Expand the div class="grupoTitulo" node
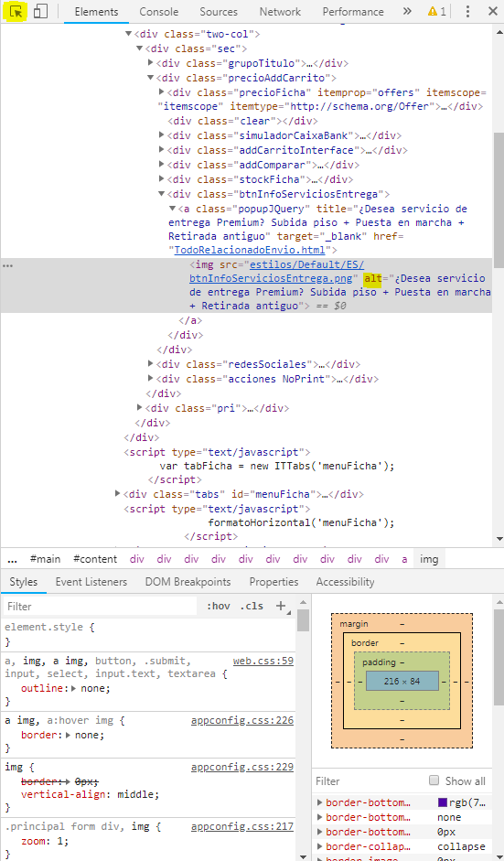This screenshot has width=504, height=861. click(151, 63)
